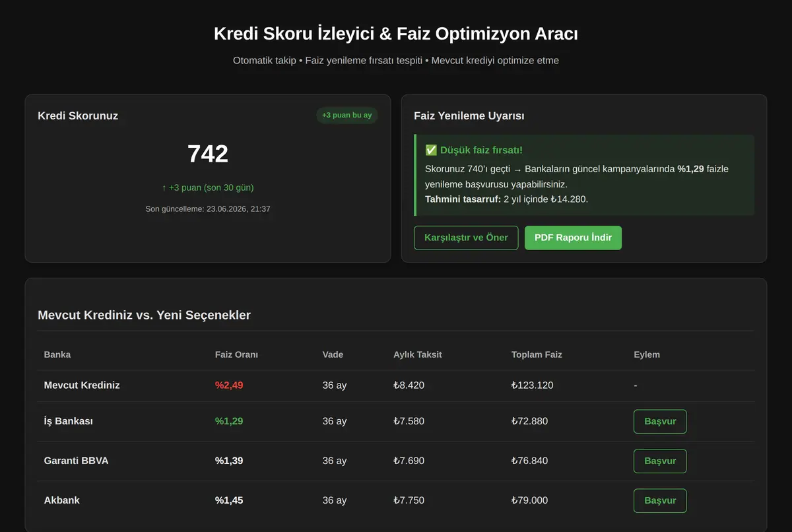Select the credit score value 742
This screenshot has width=792, height=532.
[208, 154]
